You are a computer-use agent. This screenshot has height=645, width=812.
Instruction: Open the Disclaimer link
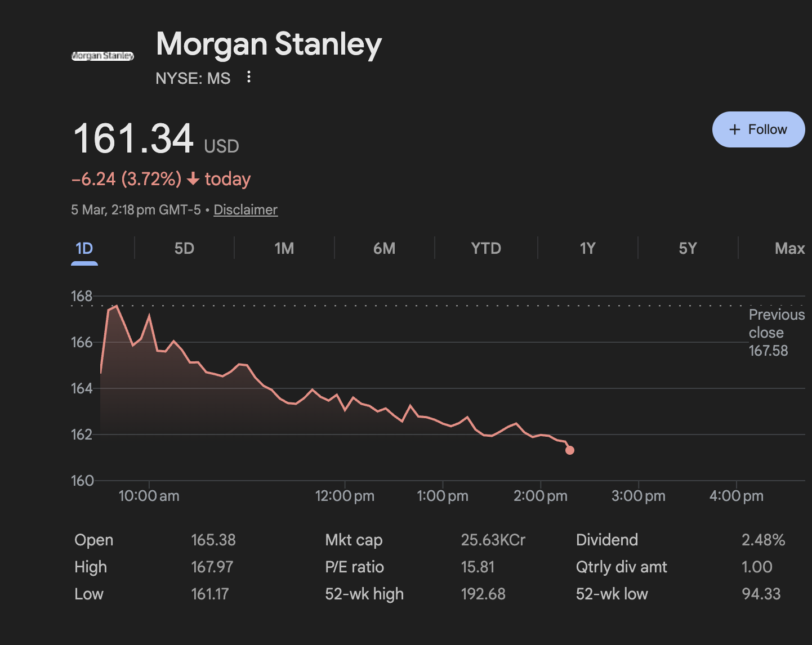246,209
